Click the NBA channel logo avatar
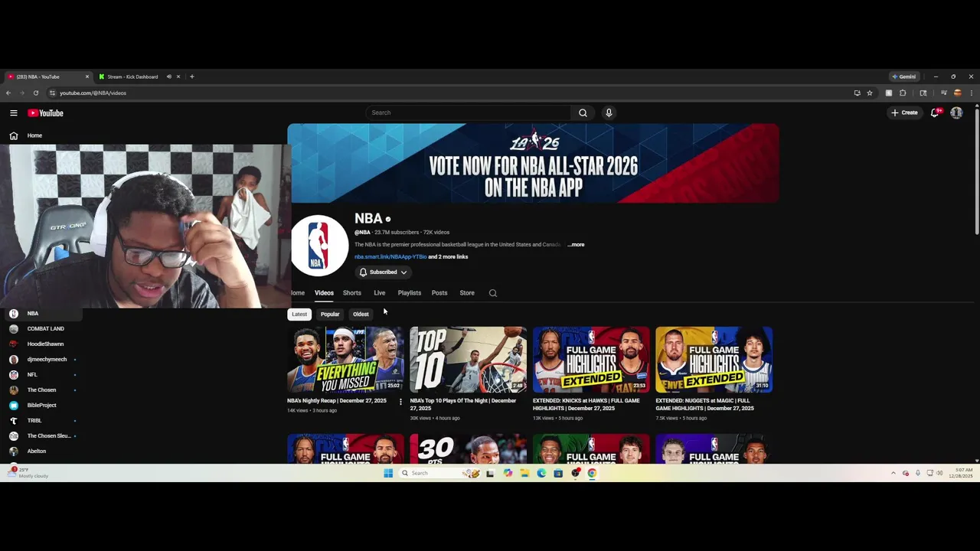Screen dimensions: 980x551 [x=319, y=246]
